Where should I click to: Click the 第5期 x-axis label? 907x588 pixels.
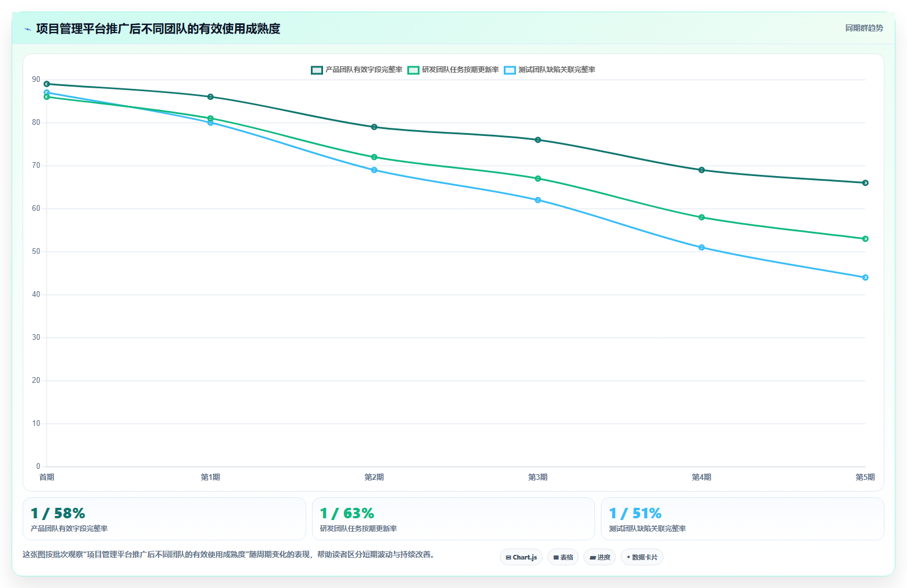(x=865, y=477)
